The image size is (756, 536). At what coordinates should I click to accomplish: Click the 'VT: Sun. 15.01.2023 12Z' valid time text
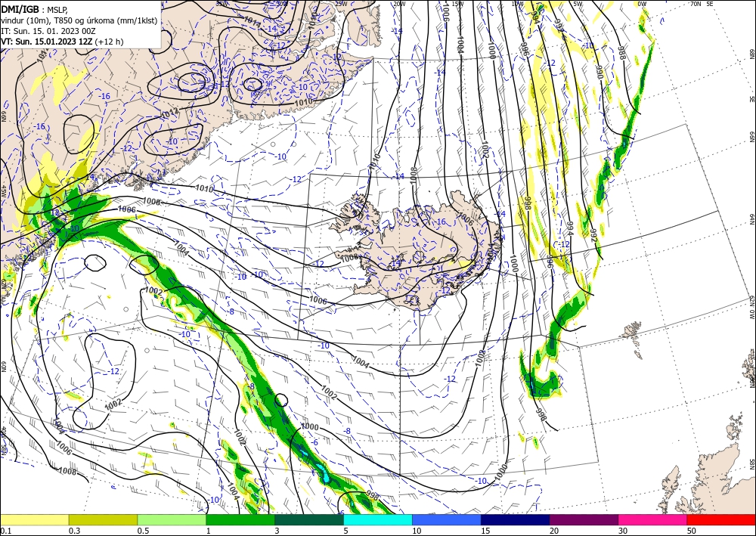point(47,42)
